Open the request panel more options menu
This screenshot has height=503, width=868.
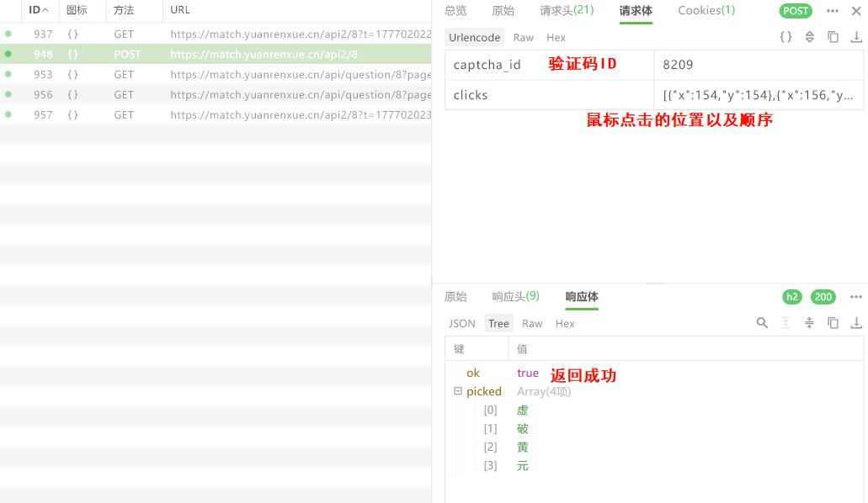coord(833,11)
